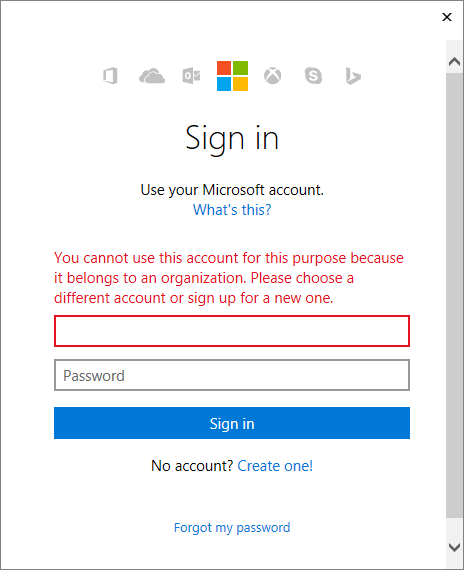The image size is (464, 570).
Task: Click the scrollbar down arrow
Action: pyautogui.click(x=455, y=547)
